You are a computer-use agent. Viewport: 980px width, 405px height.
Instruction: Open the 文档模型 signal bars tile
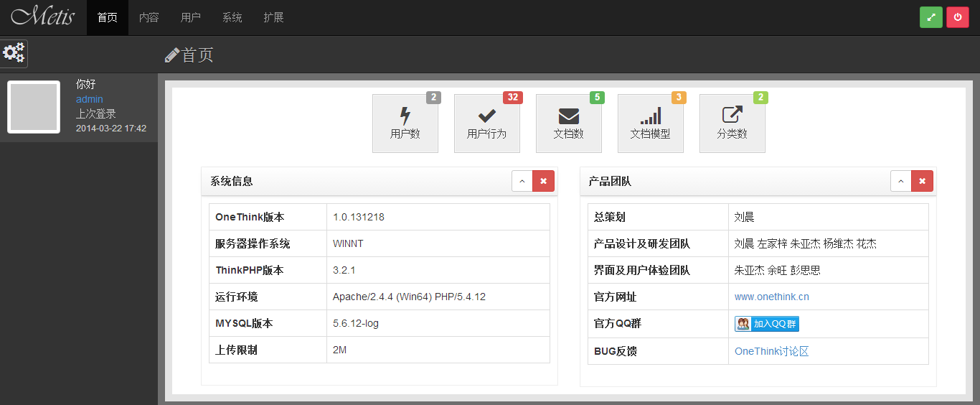(650, 124)
